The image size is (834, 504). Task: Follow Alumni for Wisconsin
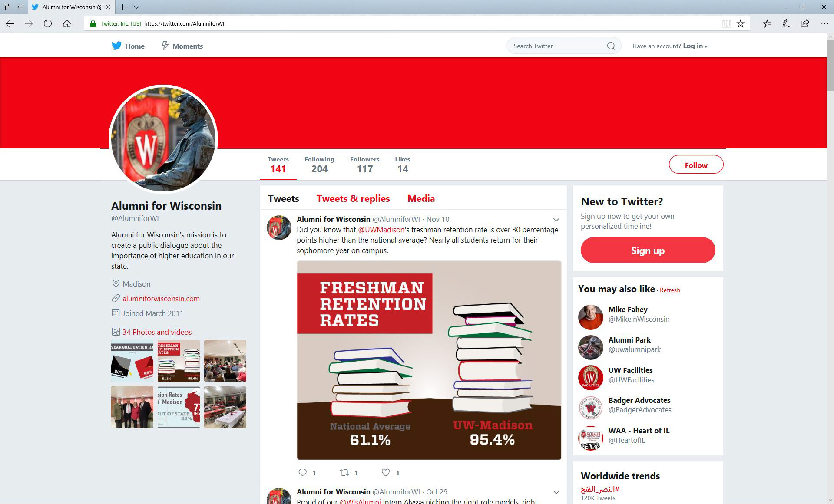[x=696, y=165]
